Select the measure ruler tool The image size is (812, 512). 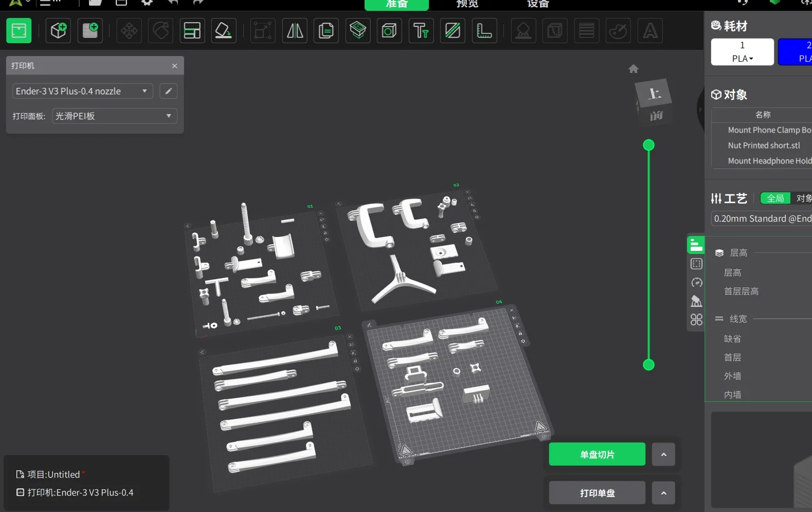point(484,31)
